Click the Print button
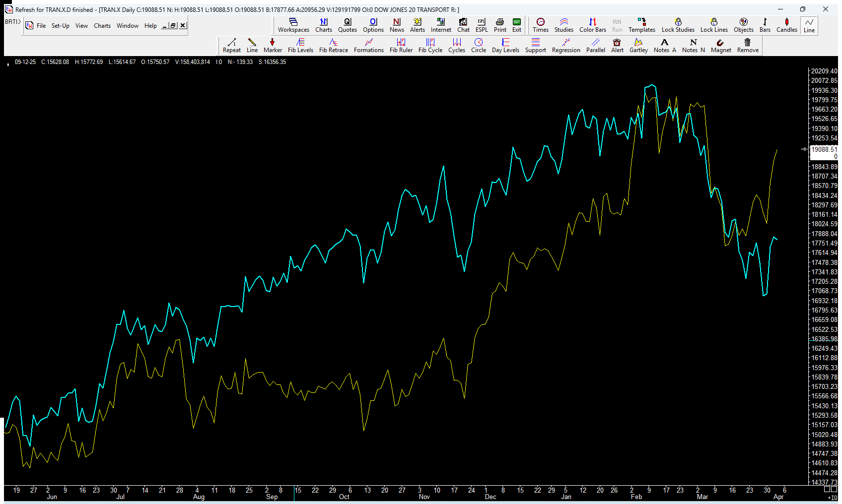 [500, 25]
